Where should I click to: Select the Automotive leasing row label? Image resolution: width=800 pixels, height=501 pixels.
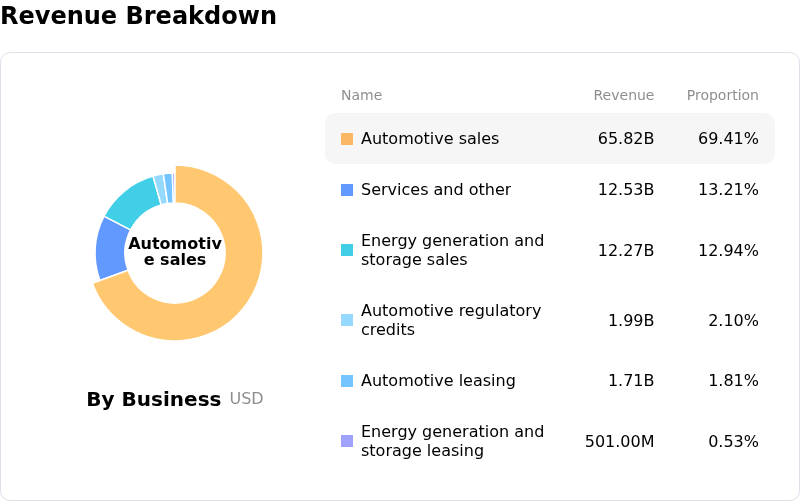tap(438, 381)
